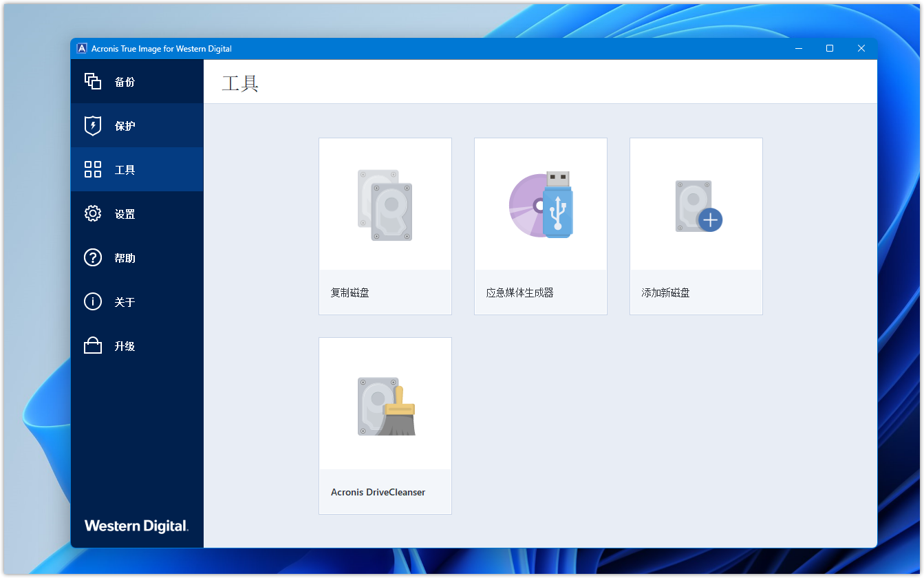Click the help (帮助) question mark icon
This screenshot has width=924, height=578.
pos(93,257)
